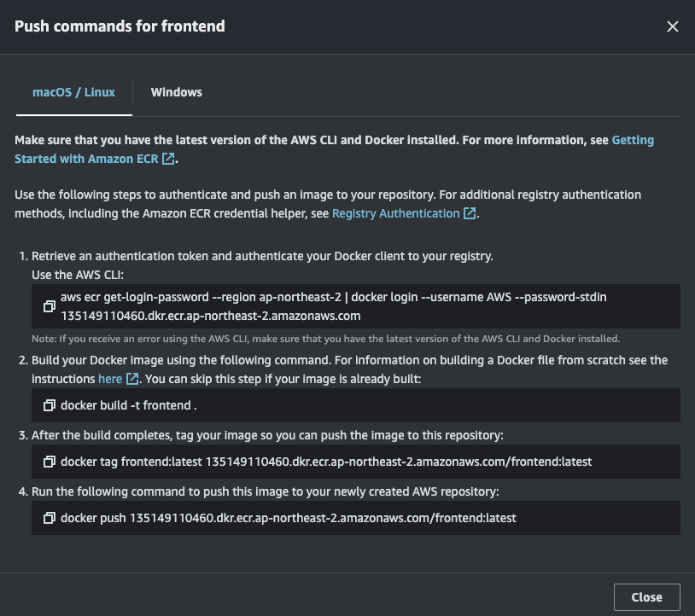The height and width of the screenshot is (616, 695).
Task: Copy the aws ecr get-login-password command
Action: pos(49,306)
